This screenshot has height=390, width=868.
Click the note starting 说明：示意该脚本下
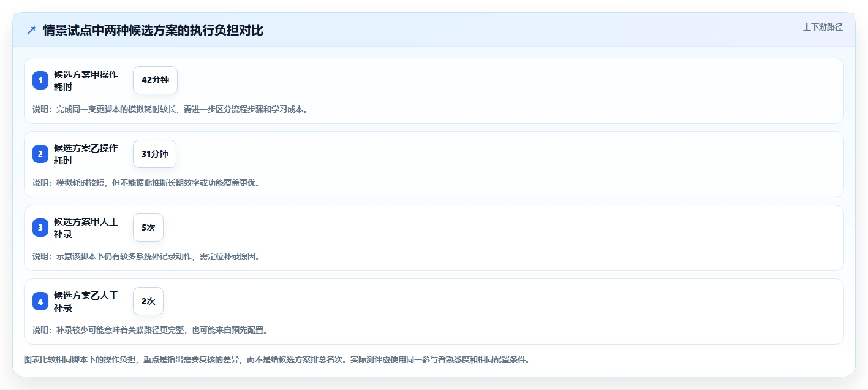click(x=146, y=256)
